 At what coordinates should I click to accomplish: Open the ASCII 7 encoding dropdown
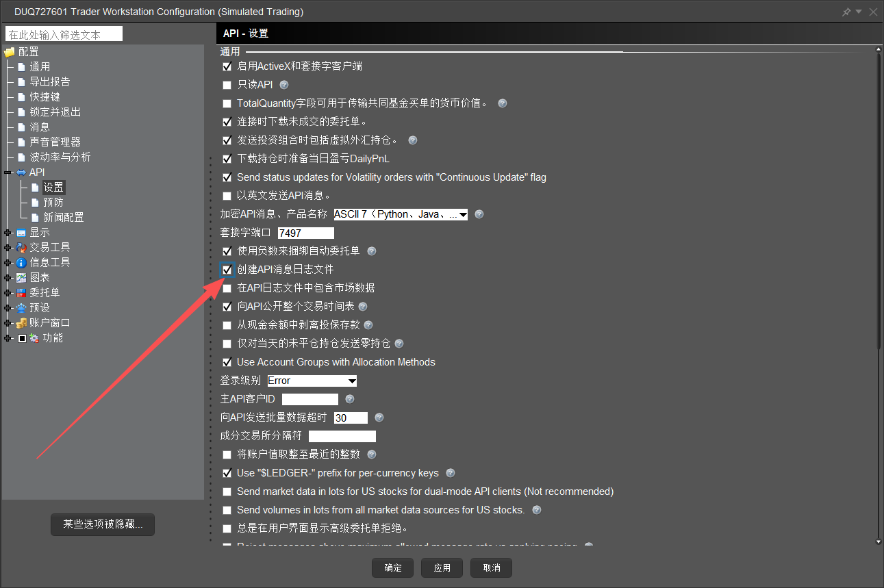[x=401, y=214]
